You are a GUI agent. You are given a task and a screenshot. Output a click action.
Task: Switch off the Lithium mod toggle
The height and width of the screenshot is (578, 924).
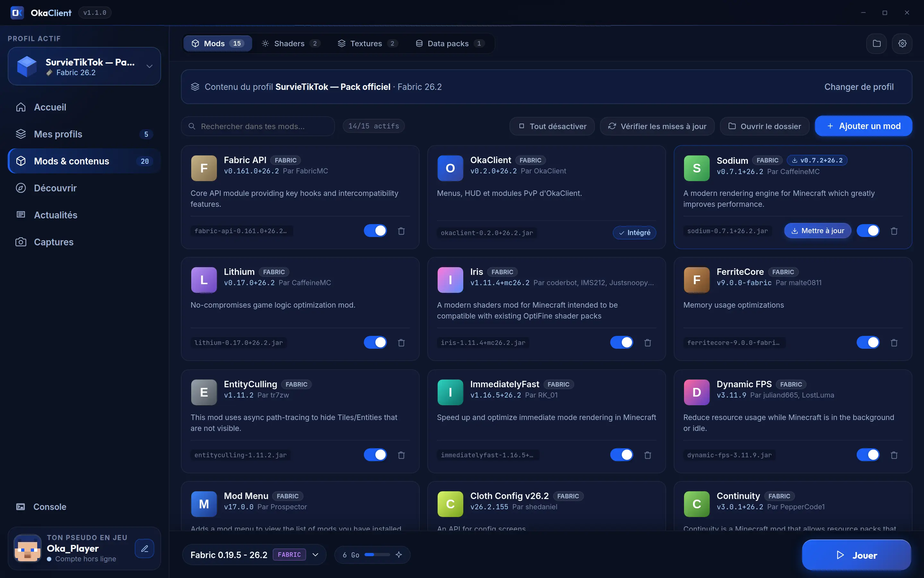pyautogui.click(x=375, y=342)
